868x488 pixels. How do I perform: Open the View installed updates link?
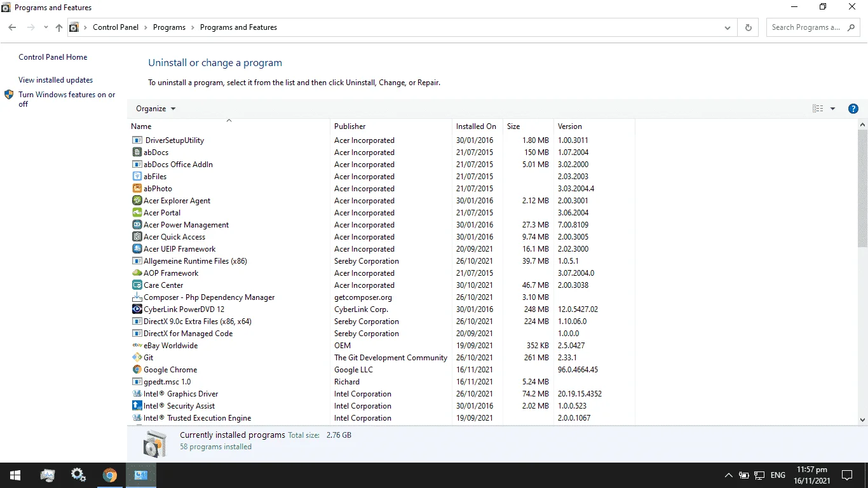(x=56, y=80)
